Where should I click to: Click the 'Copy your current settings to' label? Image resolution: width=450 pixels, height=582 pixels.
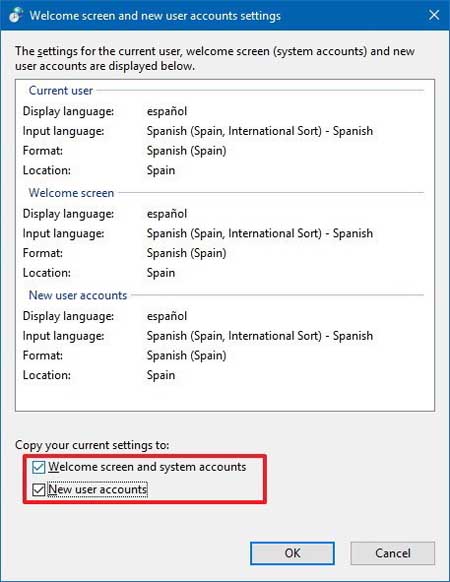click(x=92, y=445)
